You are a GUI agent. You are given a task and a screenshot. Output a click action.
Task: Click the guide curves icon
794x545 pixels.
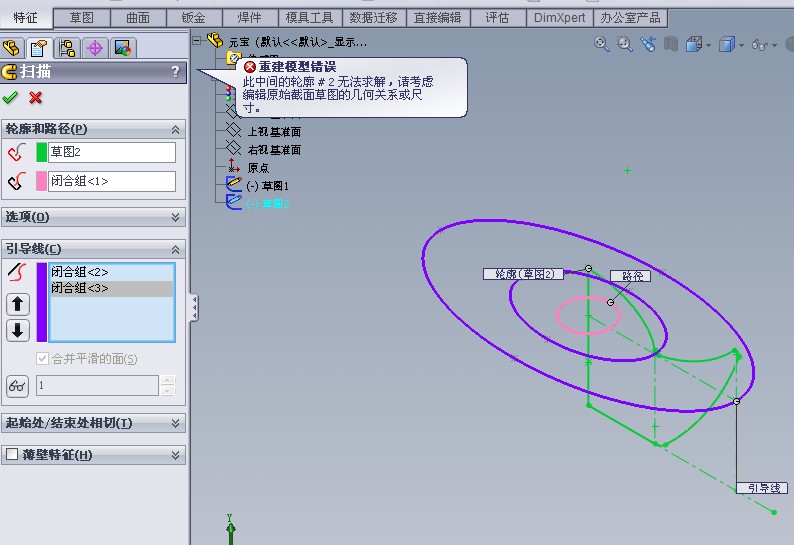click(x=17, y=272)
